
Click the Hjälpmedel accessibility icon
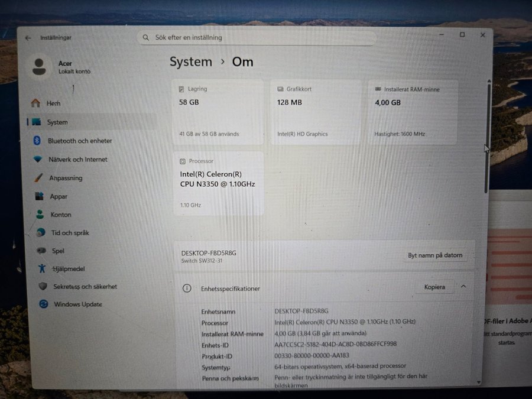pos(41,268)
